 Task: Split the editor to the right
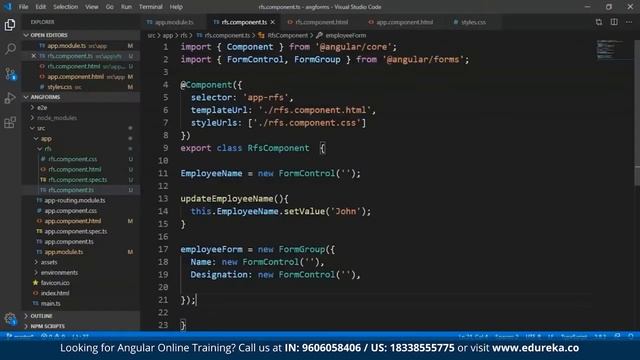[614, 22]
